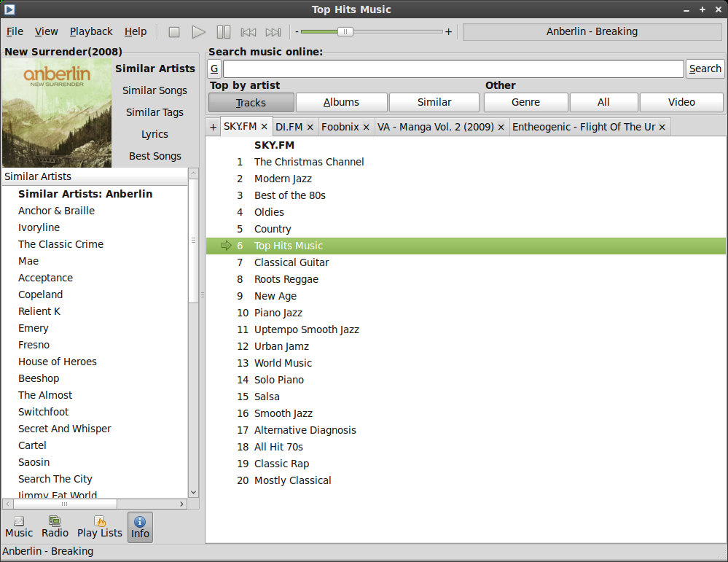This screenshot has width=728, height=562.
Task: Skip to the next track
Action: click(x=273, y=31)
